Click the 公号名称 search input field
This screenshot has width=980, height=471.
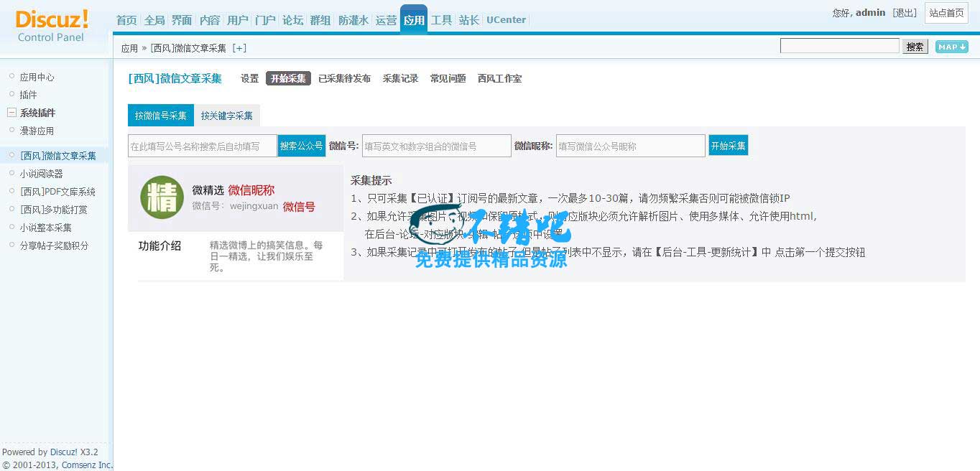click(203, 146)
